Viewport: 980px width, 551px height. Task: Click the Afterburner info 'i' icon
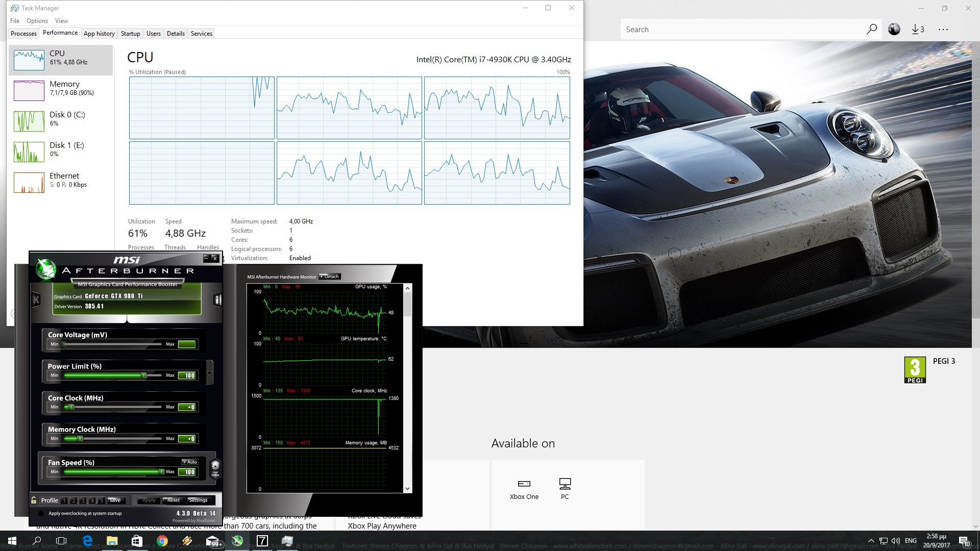click(x=217, y=299)
